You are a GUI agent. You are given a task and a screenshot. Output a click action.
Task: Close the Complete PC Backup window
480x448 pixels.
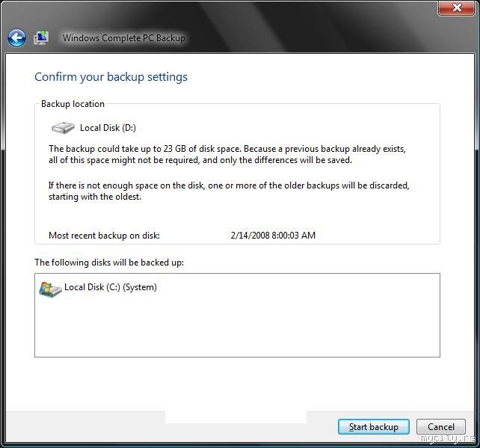click(456, 7)
